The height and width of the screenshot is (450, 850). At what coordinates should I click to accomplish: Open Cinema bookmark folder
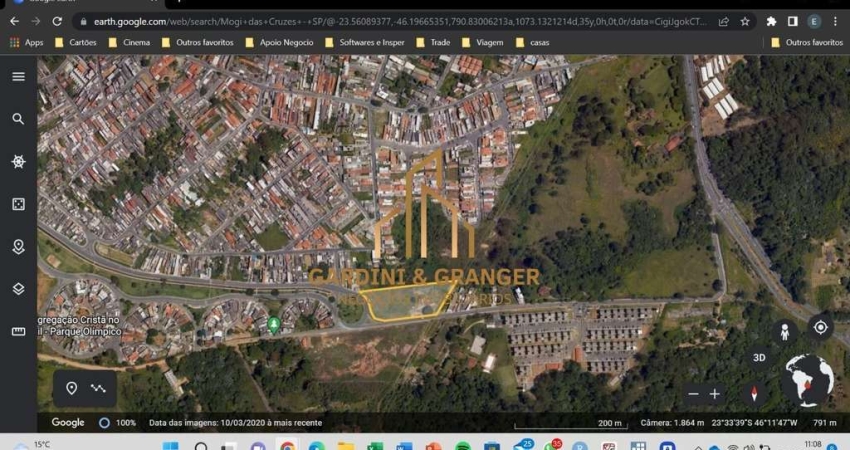[130, 42]
